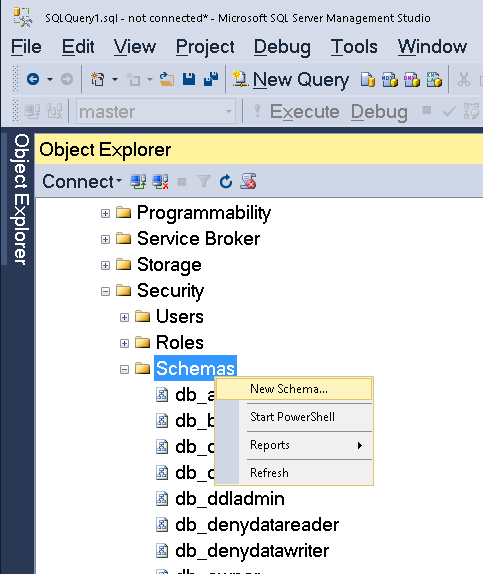483x574 pixels.
Task: Open the Edit menu
Action: pos(78,47)
